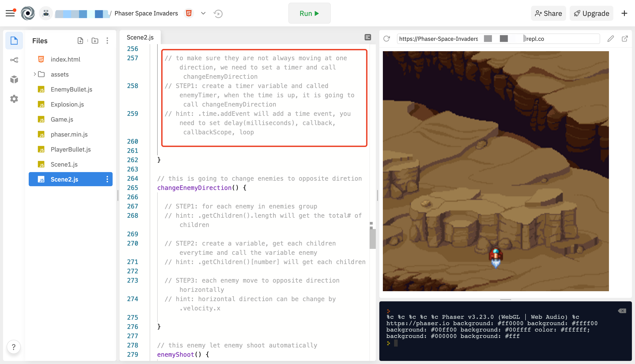
Task: Click the new folder icon
Action: [x=95, y=41]
